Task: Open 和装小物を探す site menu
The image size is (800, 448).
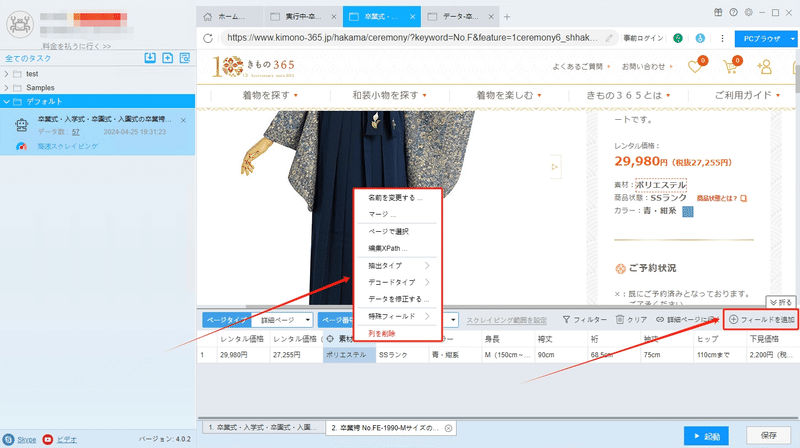Action: point(389,95)
